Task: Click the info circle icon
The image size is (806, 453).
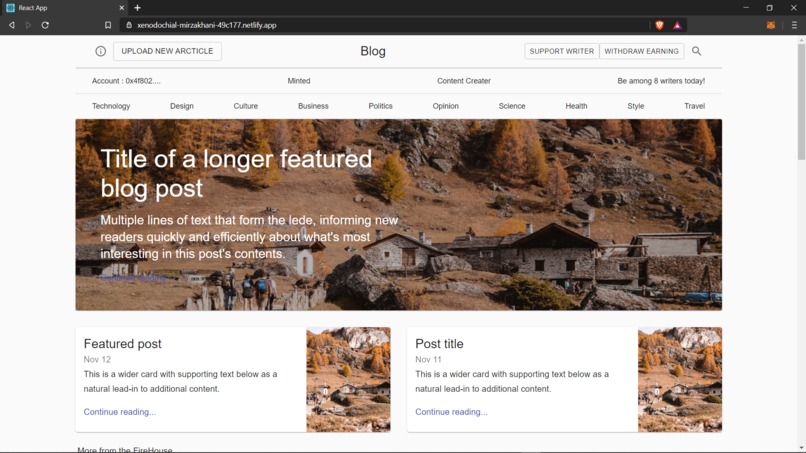Action: coord(100,51)
